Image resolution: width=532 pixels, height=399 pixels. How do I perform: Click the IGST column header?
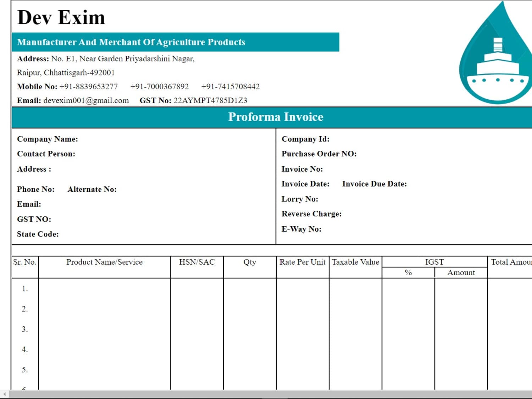[434, 262]
